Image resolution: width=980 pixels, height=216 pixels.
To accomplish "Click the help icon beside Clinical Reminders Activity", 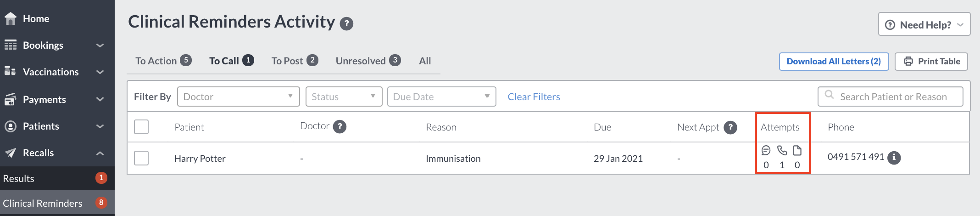I will [x=346, y=23].
